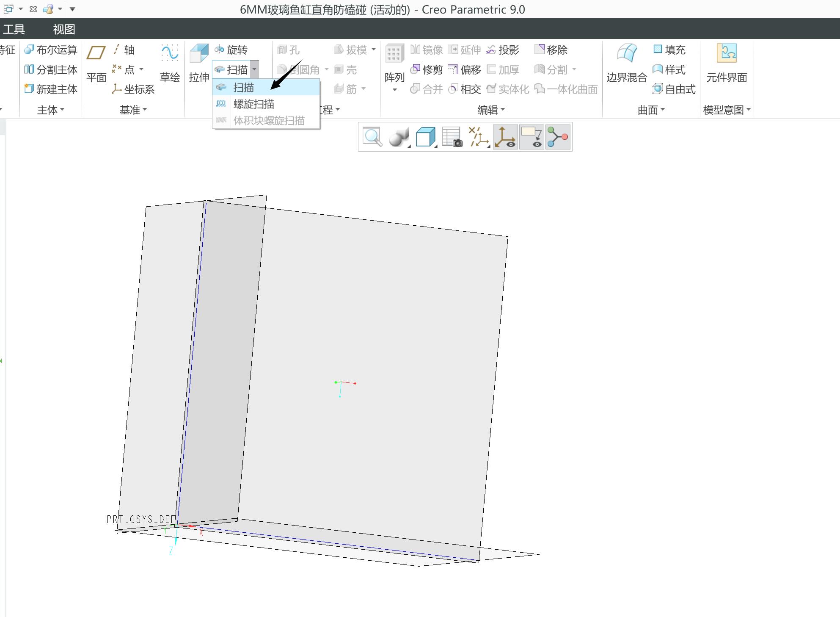
Task: Toggle the spin center display
Action: (x=558, y=137)
